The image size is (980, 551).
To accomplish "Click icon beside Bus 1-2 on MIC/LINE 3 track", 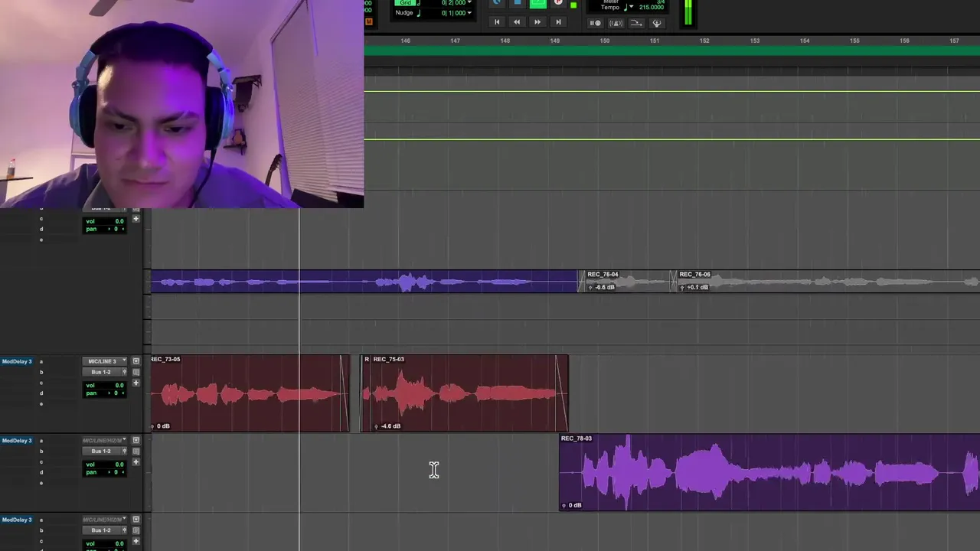I will pos(136,372).
